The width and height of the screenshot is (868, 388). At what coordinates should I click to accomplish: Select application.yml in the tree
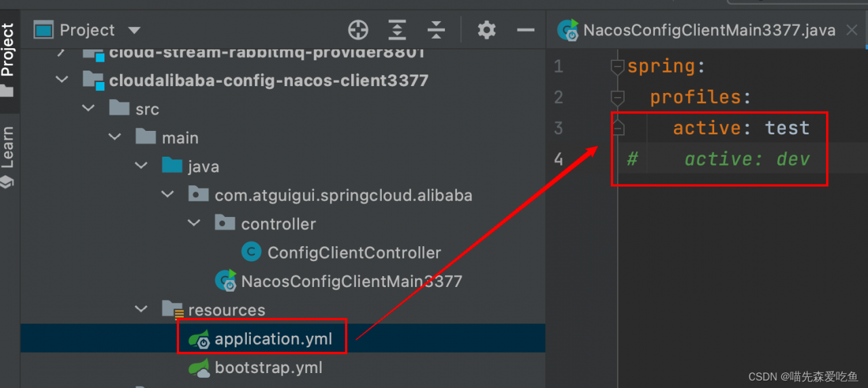273,338
